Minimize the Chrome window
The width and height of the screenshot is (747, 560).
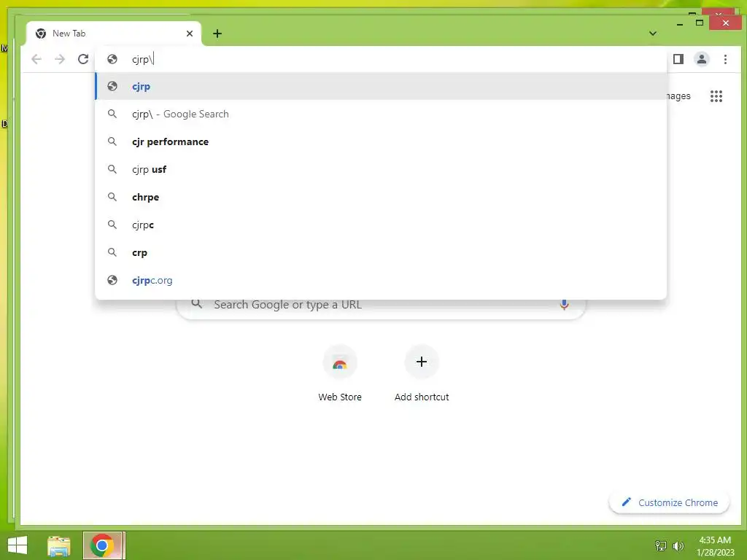(680, 23)
